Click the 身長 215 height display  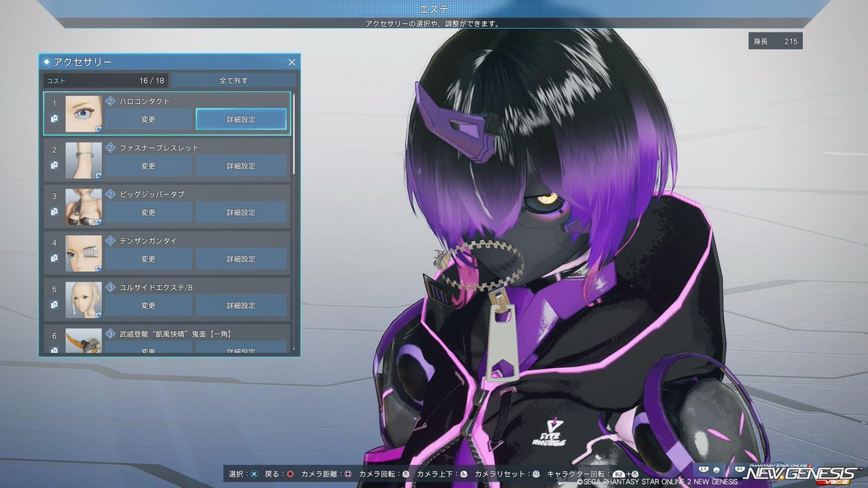775,41
